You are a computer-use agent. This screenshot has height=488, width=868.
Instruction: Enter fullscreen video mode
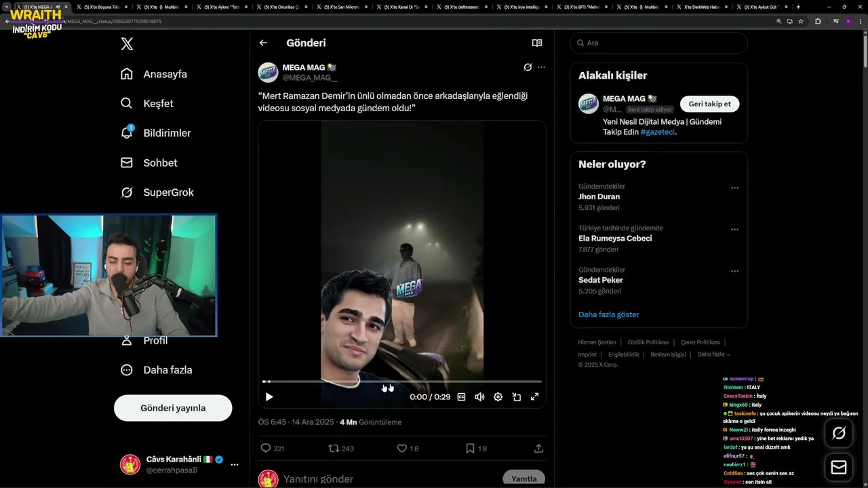point(534,397)
